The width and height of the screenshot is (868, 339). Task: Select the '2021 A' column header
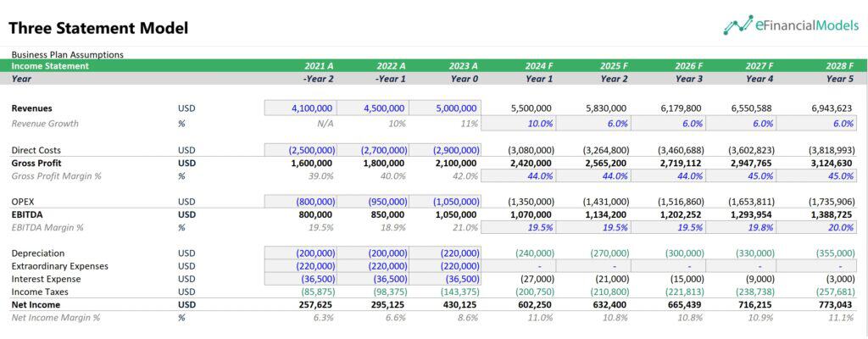319,66
